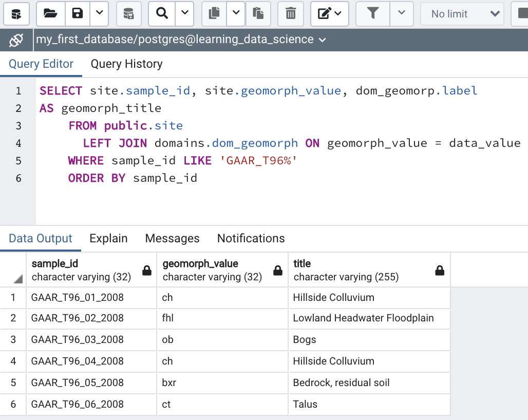Click the Open File folder icon
This screenshot has height=420, width=528.
click(50, 14)
